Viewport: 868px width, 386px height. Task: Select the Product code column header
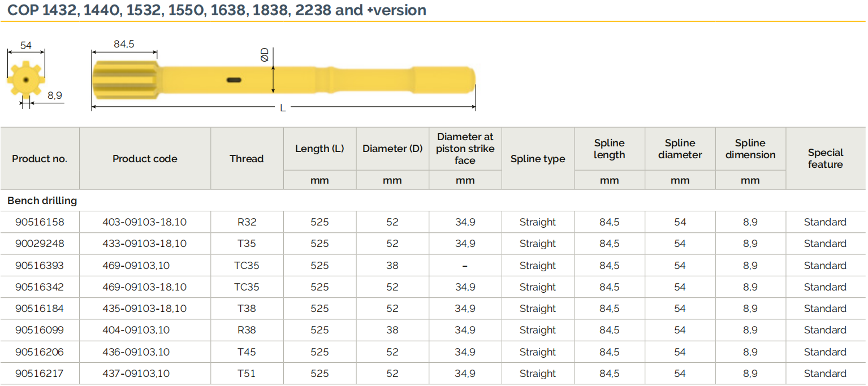click(145, 159)
